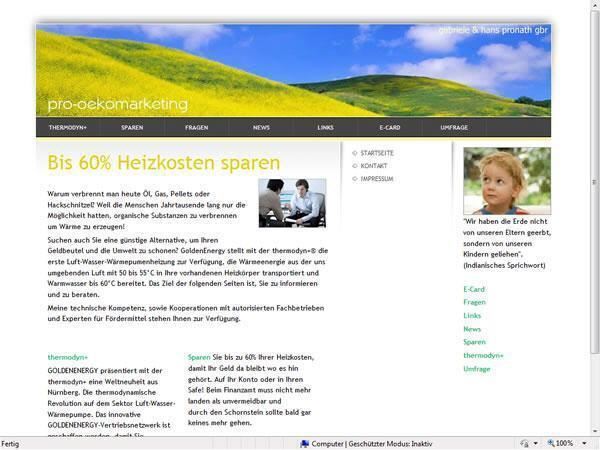600x450 pixels.
Task: Click the green thermodyn+ heading in left column
Action: click(68, 357)
